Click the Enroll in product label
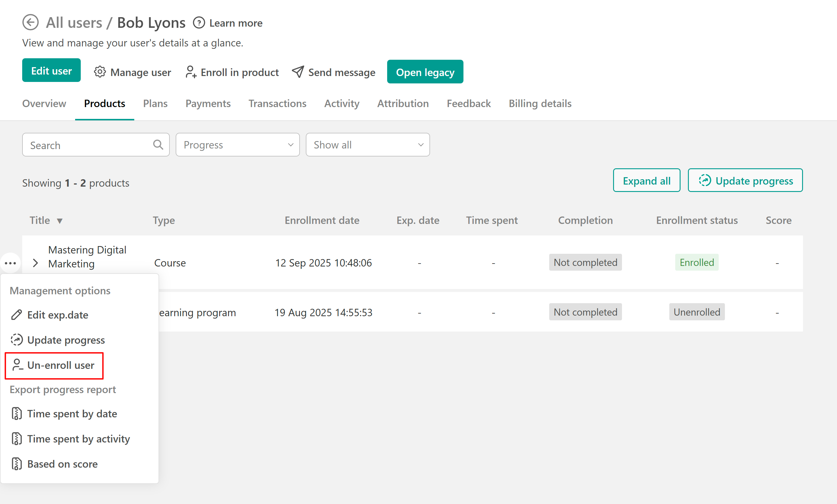 240,72
